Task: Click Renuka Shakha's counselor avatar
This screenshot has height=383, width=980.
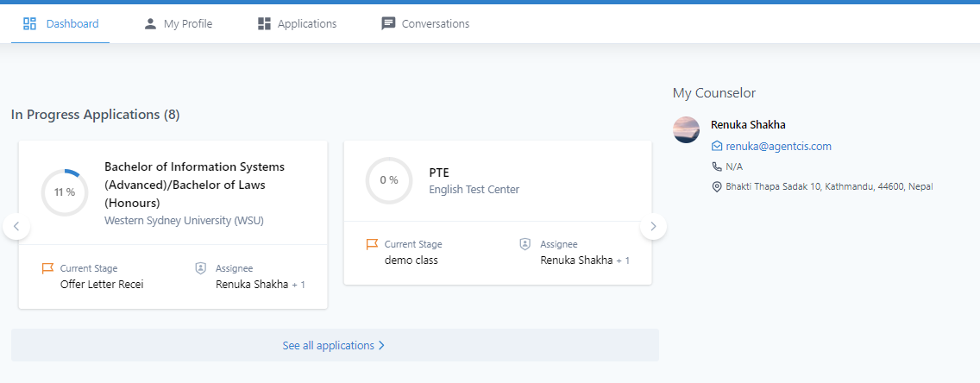Action: (686, 129)
